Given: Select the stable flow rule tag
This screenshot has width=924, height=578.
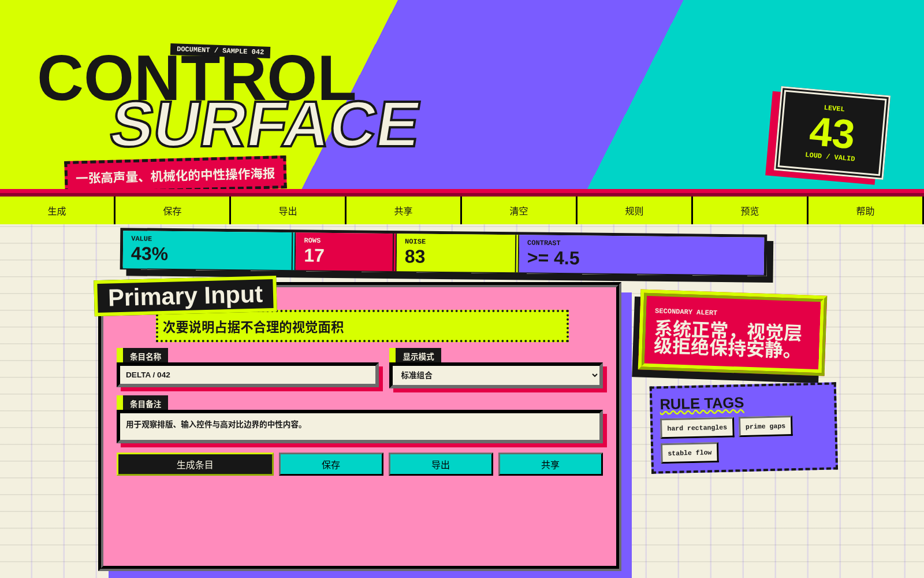Looking at the screenshot, I should coord(690,453).
